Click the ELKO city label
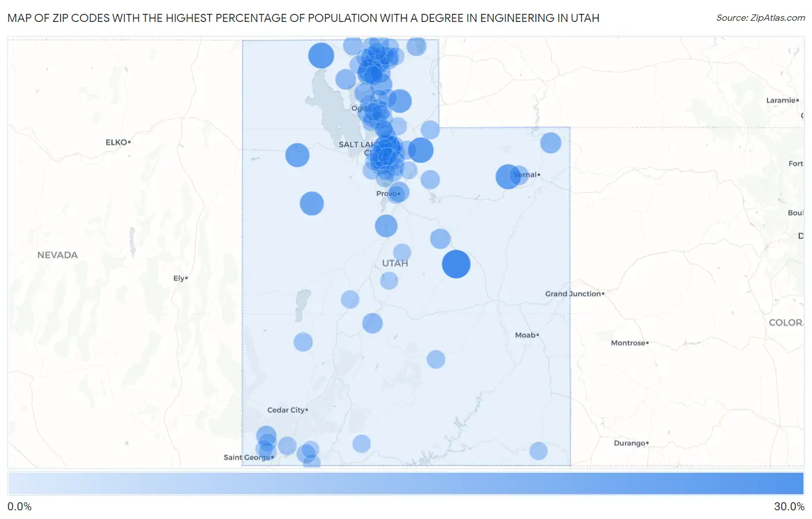Image resolution: width=812 pixels, height=519 pixels. (x=118, y=142)
